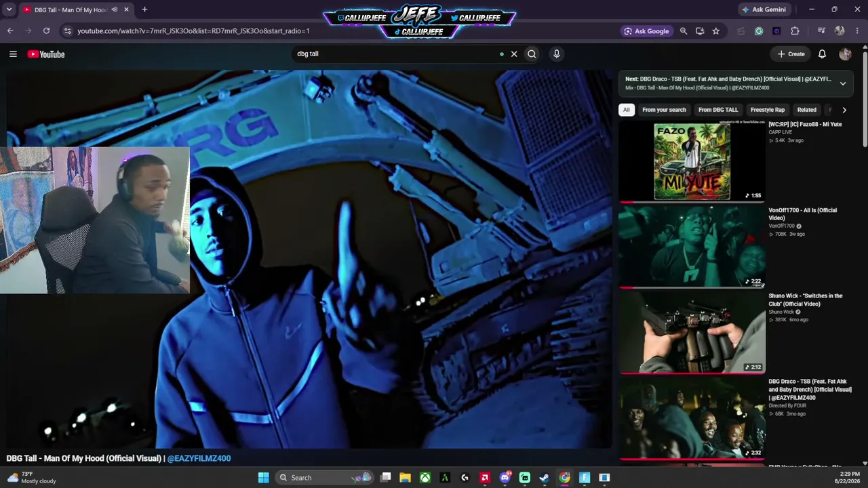Viewport: 868px width, 488px height.
Task: Open the Fazo88 Mi Yute thumbnail
Action: (692, 161)
